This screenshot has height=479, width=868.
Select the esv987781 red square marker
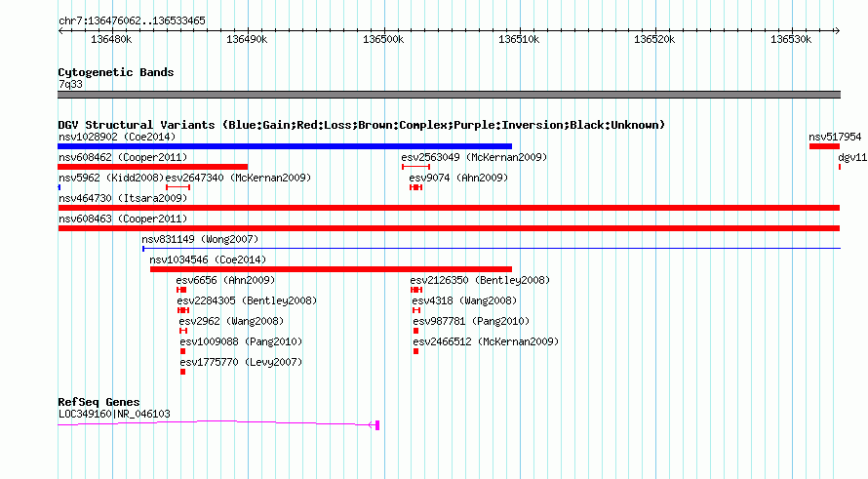415,331
